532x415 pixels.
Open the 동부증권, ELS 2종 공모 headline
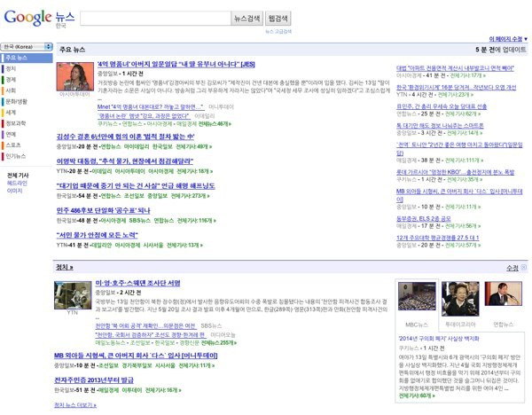coord(424,219)
